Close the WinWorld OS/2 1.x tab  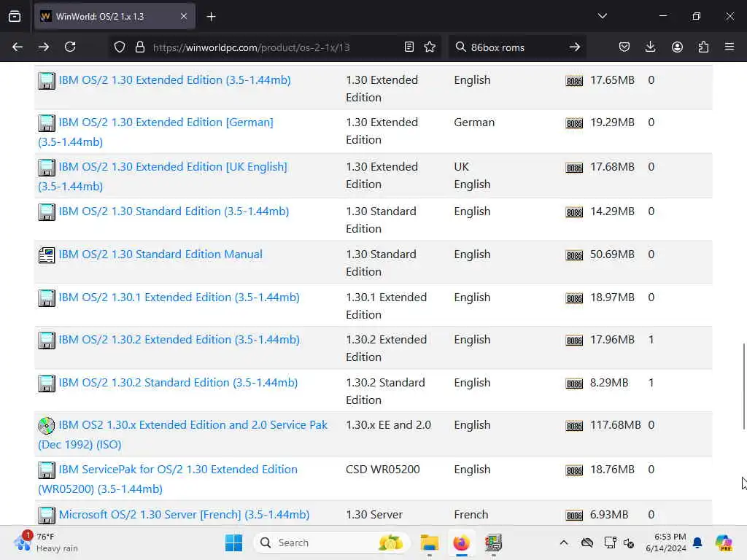pos(184,16)
